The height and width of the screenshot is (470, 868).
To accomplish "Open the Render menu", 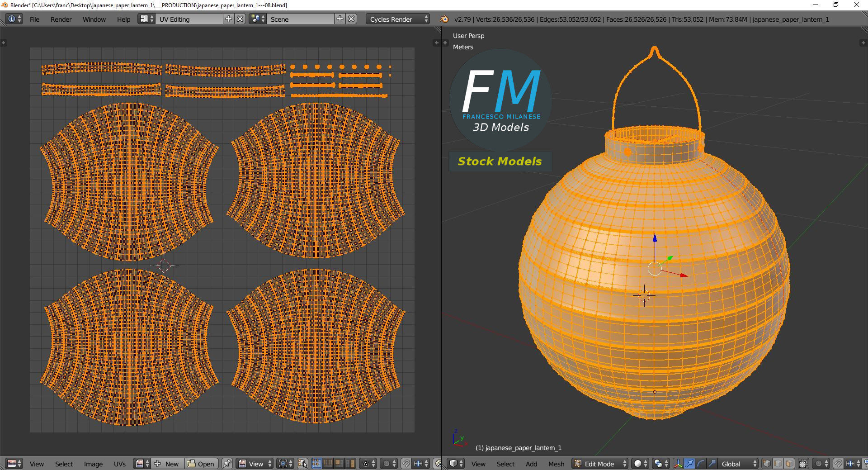I will click(61, 19).
